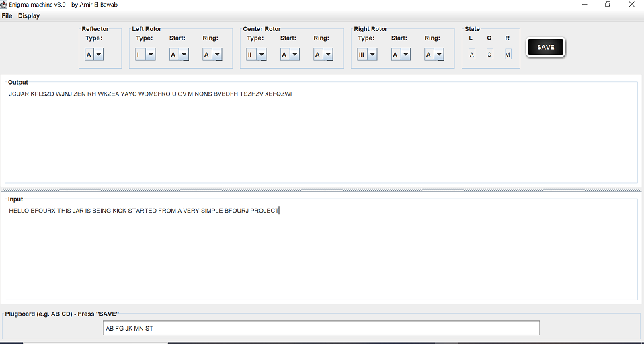The width and height of the screenshot is (644, 344).
Task: Minimize the Enigma machine window
Action: (584, 5)
